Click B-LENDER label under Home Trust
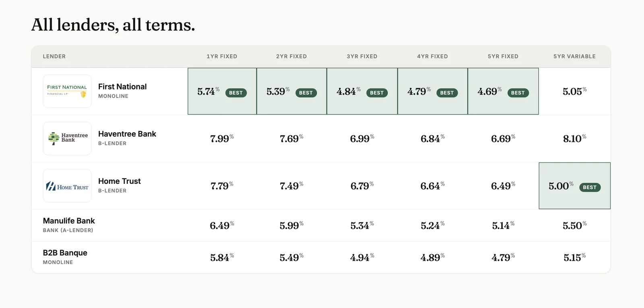Image resolution: width=644 pixels, height=308 pixels. (112, 190)
